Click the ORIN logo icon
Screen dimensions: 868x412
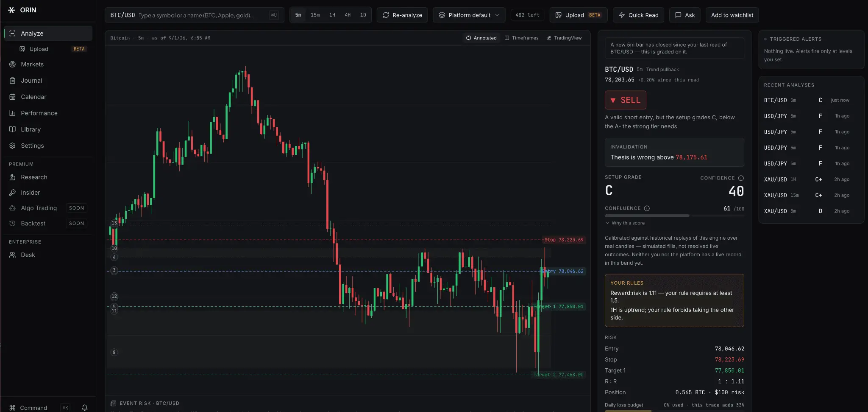click(x=11, y=10)
